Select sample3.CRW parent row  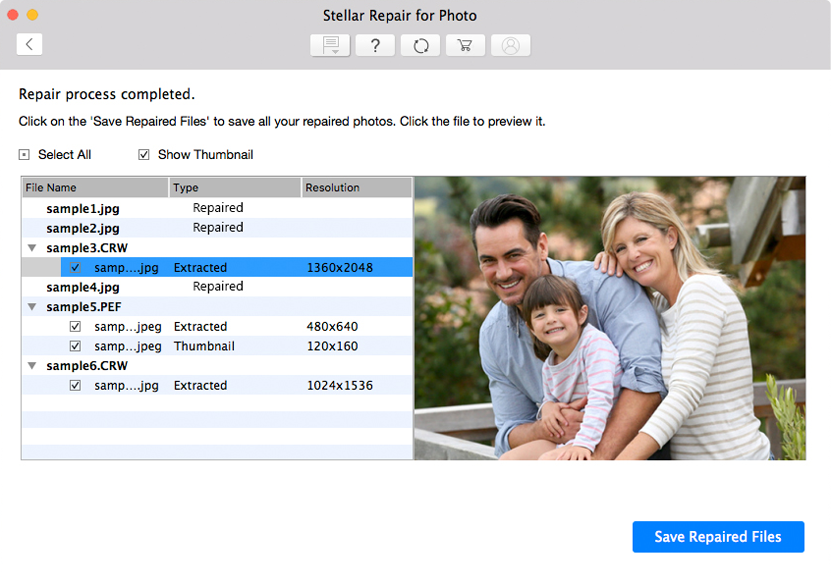[217, 248]
